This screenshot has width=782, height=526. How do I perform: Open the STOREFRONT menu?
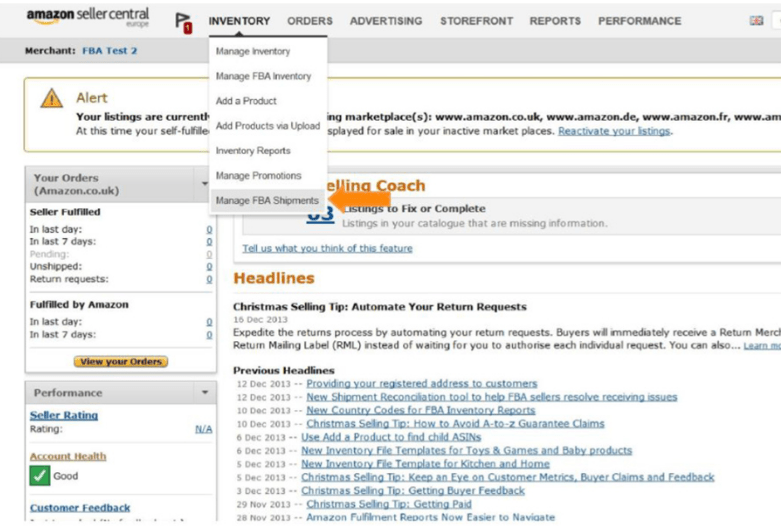(x=476, y=21)
